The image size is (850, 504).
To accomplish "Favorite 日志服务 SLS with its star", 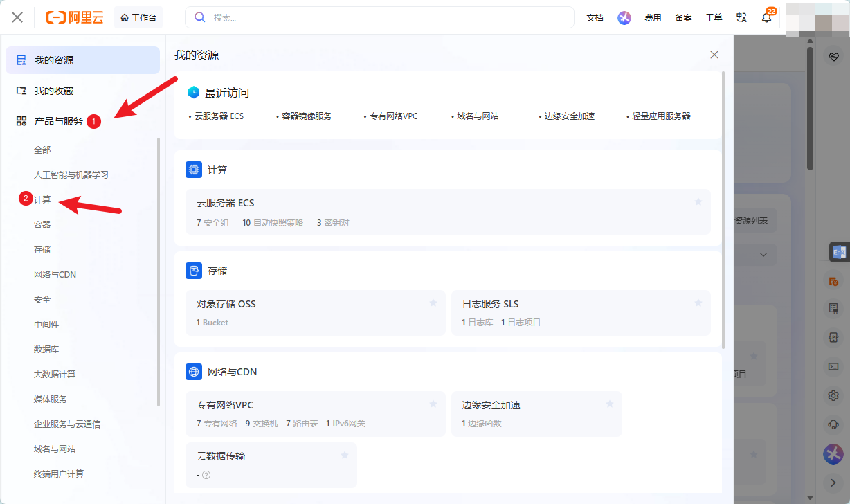I will coord(698,303).
